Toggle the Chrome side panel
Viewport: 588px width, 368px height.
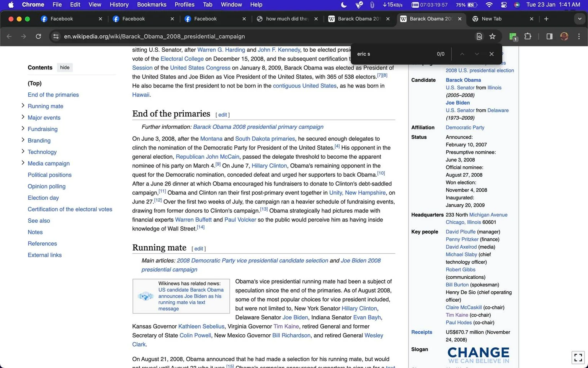click(x=549, y=36)
